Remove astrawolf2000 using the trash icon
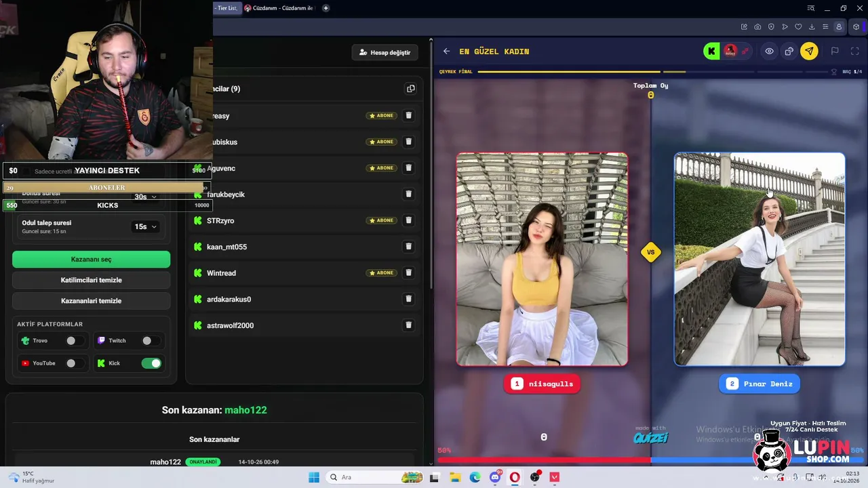Screen dimensions: 868x488 (408, 325)
